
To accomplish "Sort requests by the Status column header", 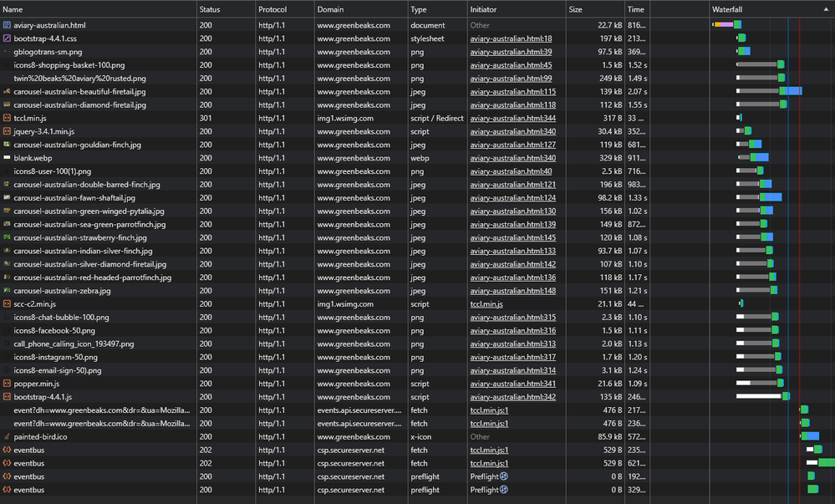I will 209,8.
